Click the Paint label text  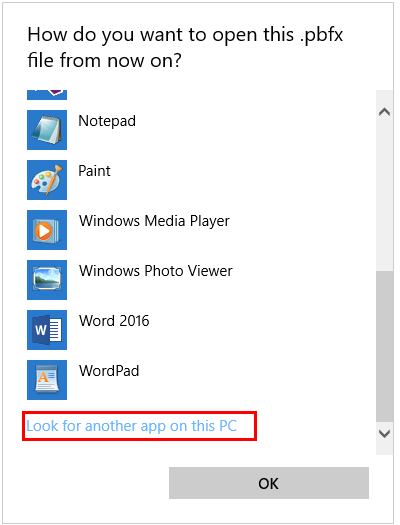(x=94, y=171)
